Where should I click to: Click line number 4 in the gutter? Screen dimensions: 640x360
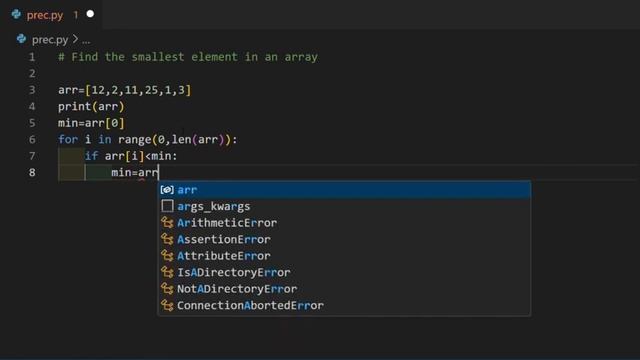coord(32,107)
